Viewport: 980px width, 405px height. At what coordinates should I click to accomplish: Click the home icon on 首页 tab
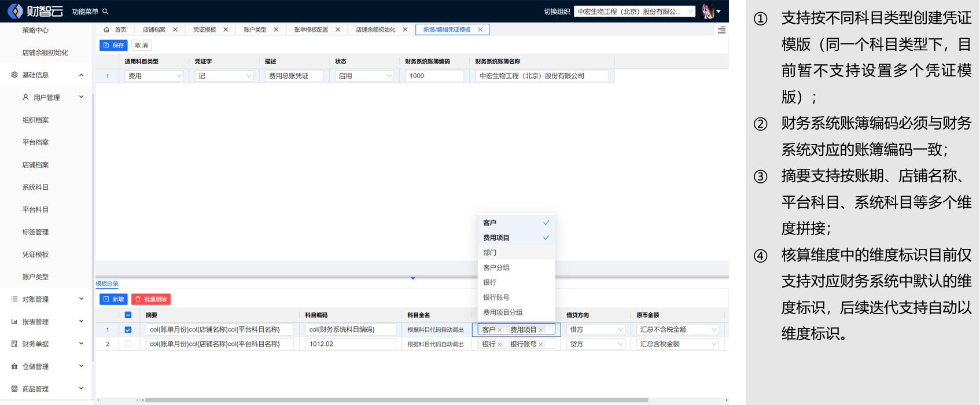[106, 30]
